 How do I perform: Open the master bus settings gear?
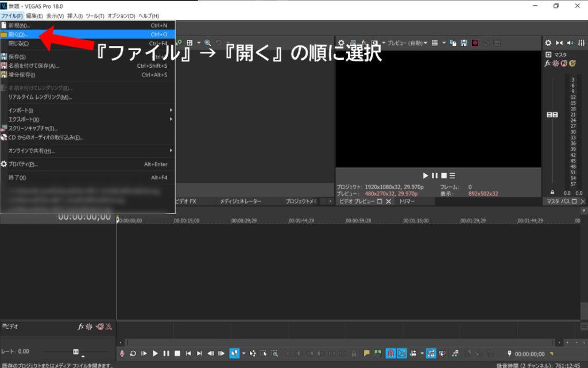[x=548, y=43]
